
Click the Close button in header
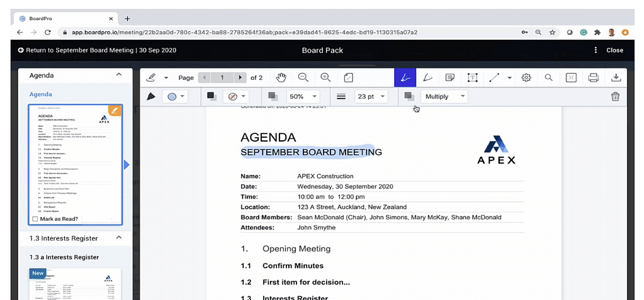coord(614,50)
